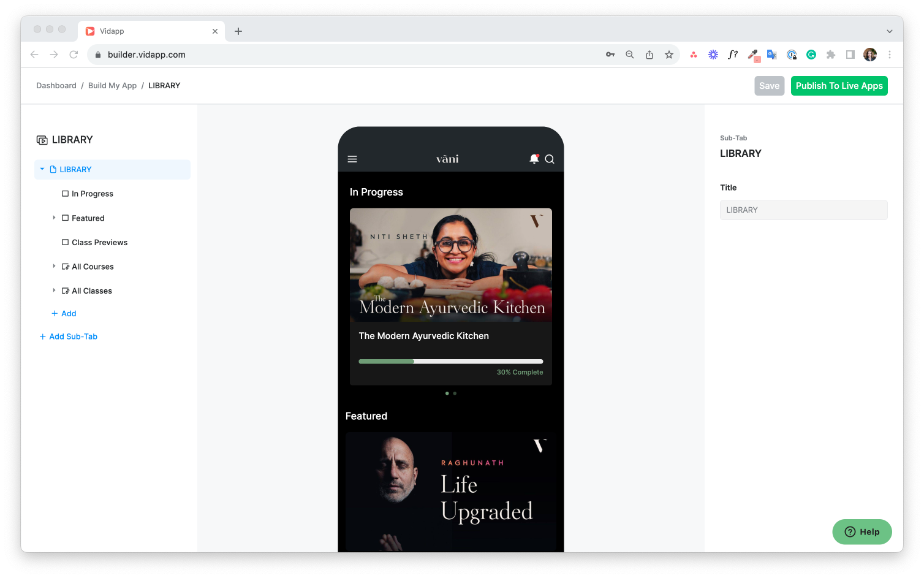
Task: Open the browser zoom magnifier icon
Action: (x=629, y=55)
